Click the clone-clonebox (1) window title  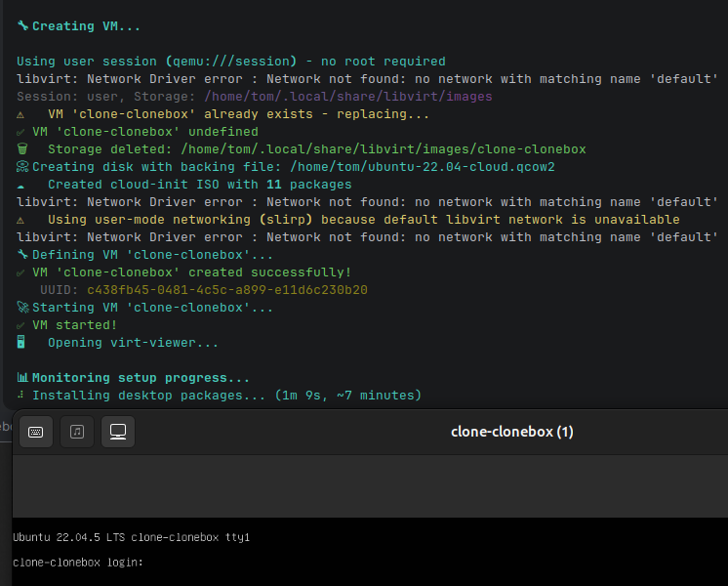pyautogui.click(x=511, y=432)
